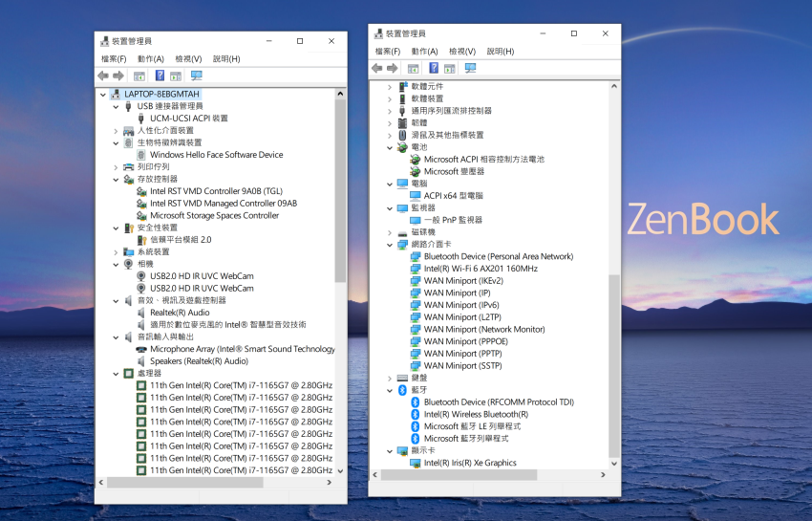Expand 軟體元件 category in right window
Image resolution: width=812 pixels, height=521 pixels.
(x=390, y=87)
